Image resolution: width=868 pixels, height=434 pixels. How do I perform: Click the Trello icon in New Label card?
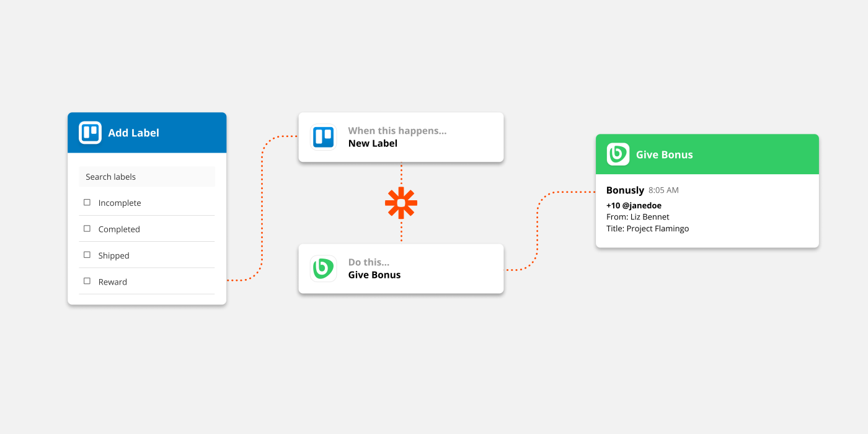click(323, 137)
